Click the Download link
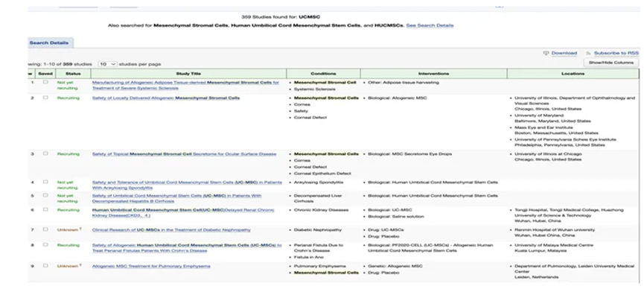 [564, 54]
